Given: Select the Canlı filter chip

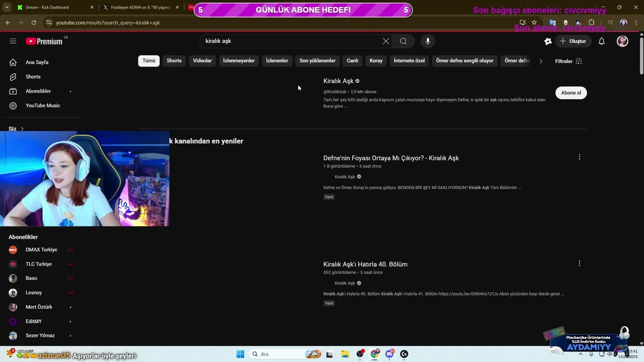Looking at the screenshot, I should tap(353, 61).
